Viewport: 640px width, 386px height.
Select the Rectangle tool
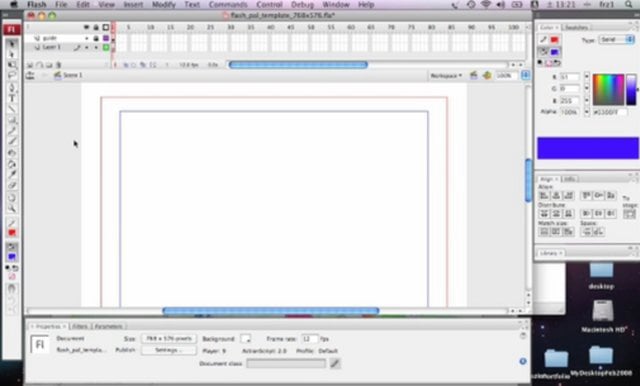coord(12,120)
